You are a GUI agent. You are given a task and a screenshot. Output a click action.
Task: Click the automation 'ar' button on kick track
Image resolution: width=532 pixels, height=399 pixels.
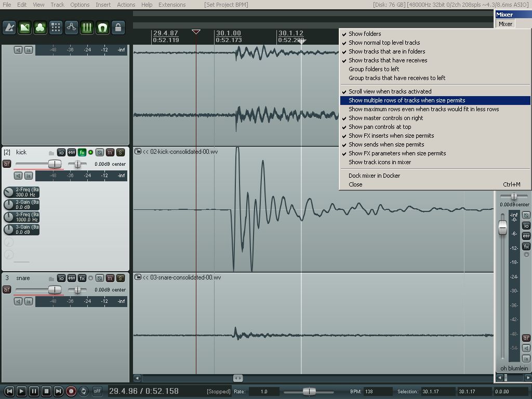7,164
